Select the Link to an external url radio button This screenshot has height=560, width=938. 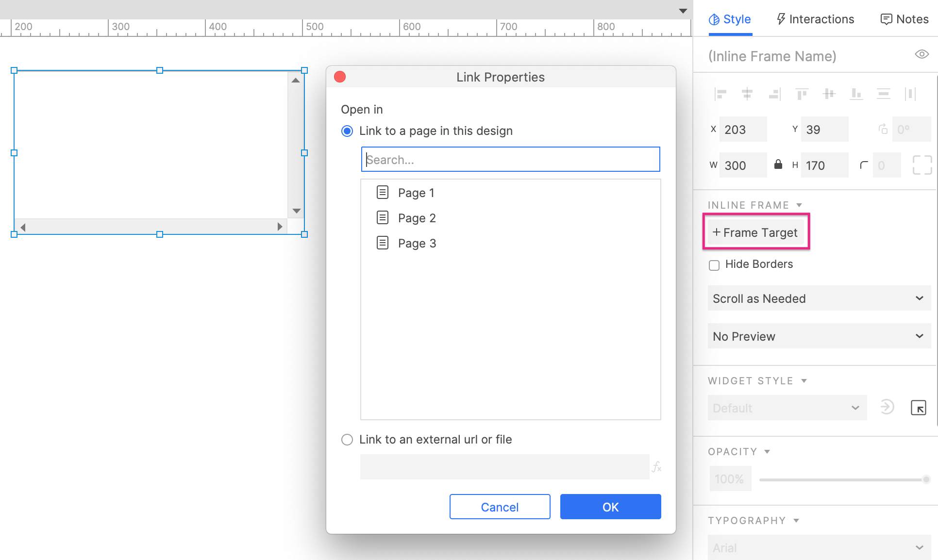(347, 440)
